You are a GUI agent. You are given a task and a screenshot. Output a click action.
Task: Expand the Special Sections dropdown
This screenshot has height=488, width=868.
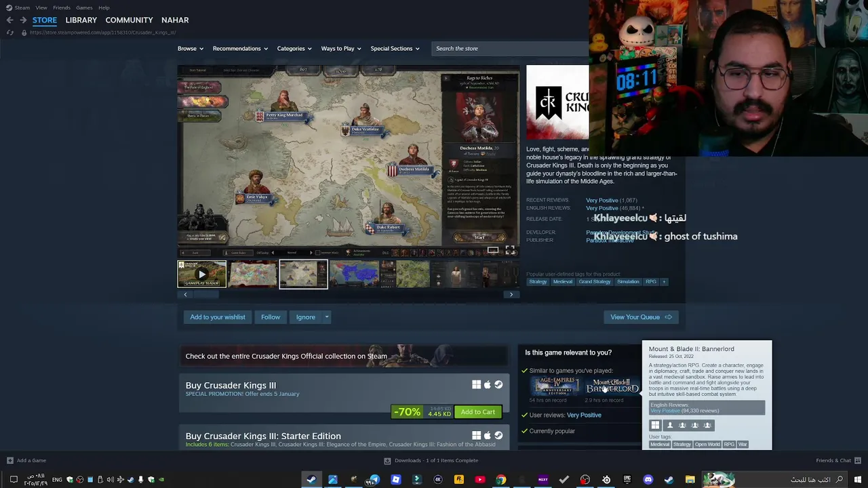click(395, 48)
